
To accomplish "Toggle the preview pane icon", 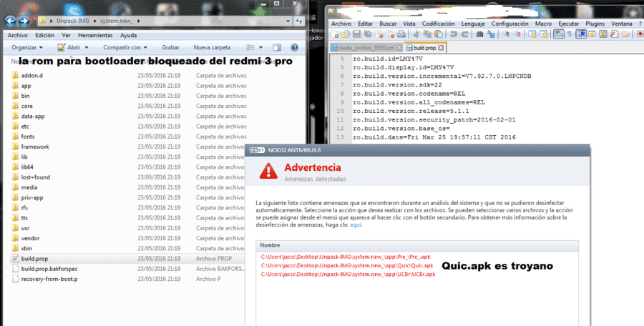I will pos(277,48).
